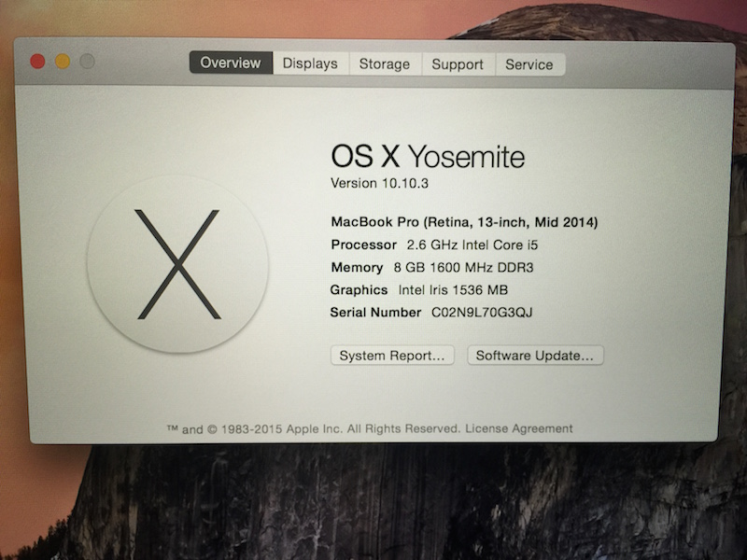Click the Memory label
747x560 pixels.
357,267
